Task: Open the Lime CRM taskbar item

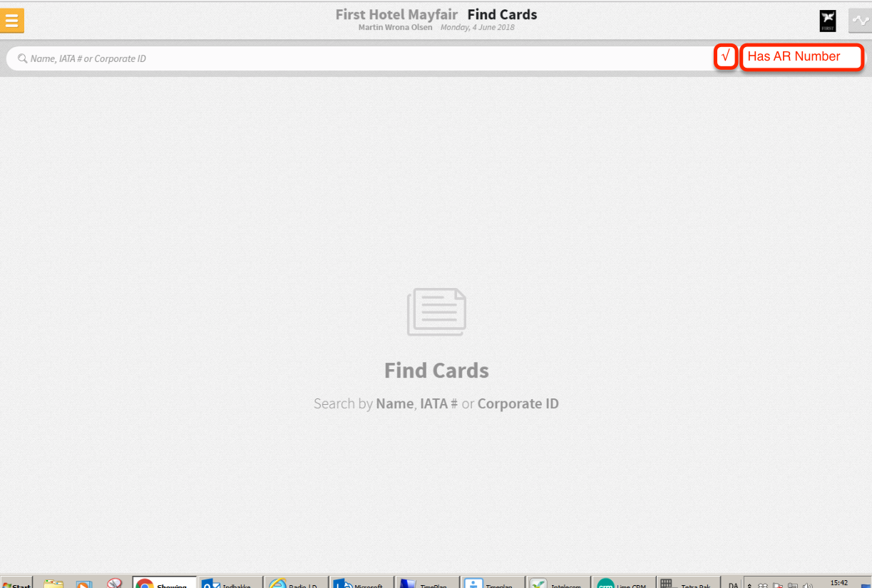Action: [623, 582]
